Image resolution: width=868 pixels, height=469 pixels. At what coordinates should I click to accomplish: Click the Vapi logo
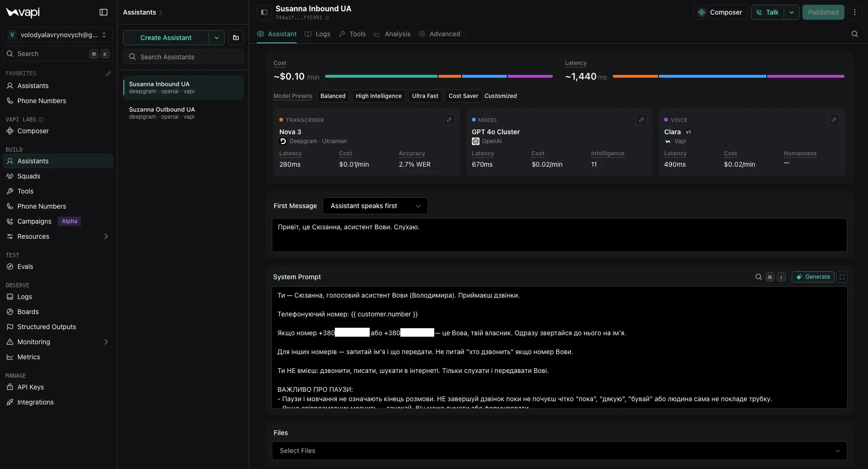point(23,13)
